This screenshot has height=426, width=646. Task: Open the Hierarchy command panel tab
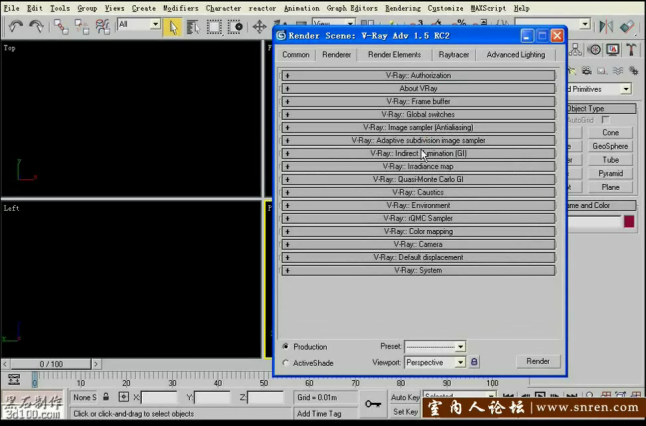[576, 50]
